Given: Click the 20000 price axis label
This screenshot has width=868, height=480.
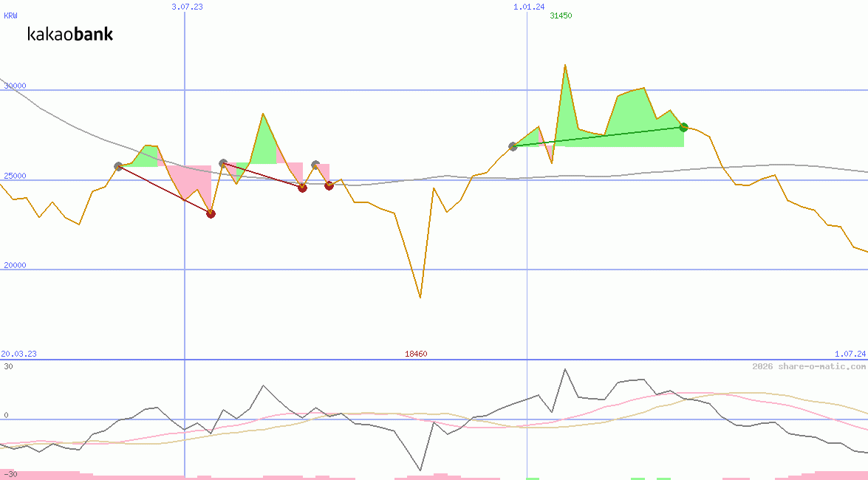Looking at the screenshot, I should (x=15, y=265).
